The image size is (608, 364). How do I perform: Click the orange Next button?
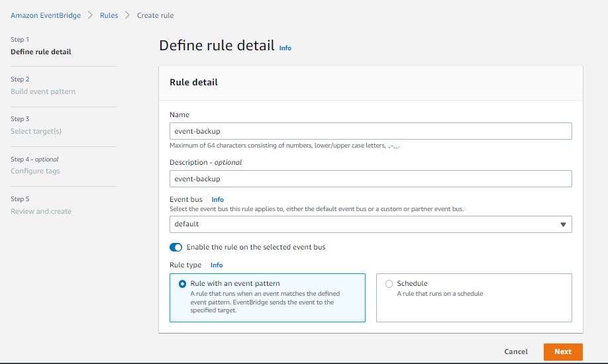coord(563,352)
